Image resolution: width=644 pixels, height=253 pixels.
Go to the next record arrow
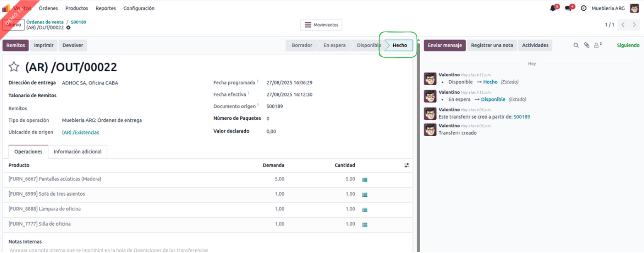pos(634,25)
